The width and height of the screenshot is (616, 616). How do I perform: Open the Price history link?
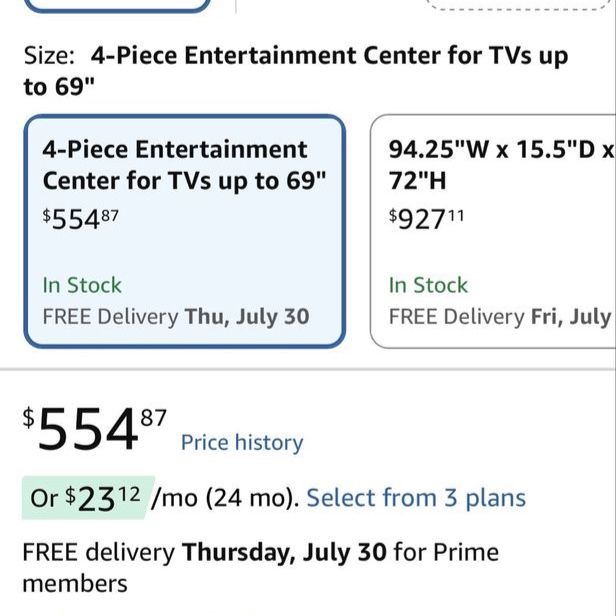[x=242, y=443]
